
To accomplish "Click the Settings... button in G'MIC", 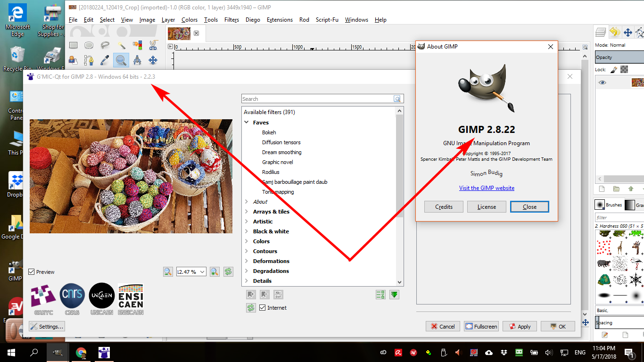I will click(x=47, y=326).
